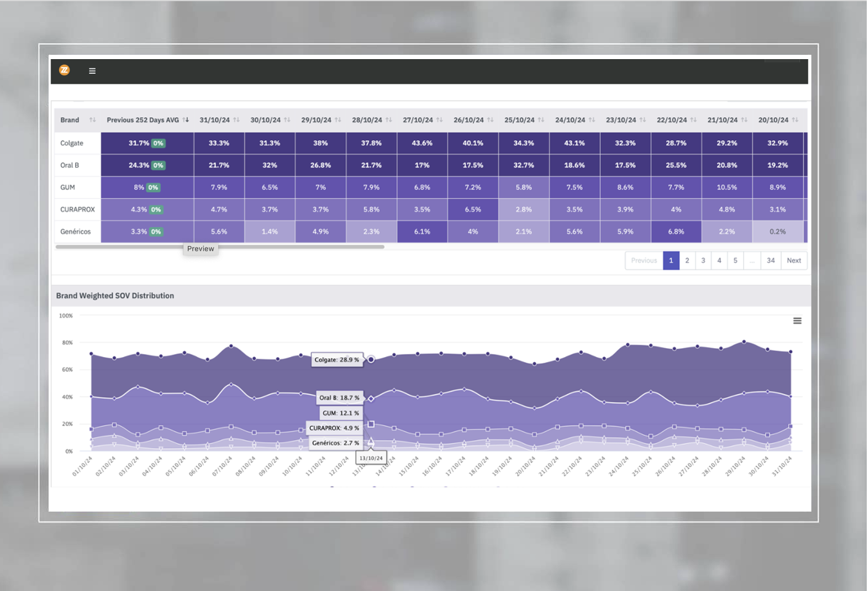Select the Genéricos brand row label
The image size is (868, 591).
(75, 232)
